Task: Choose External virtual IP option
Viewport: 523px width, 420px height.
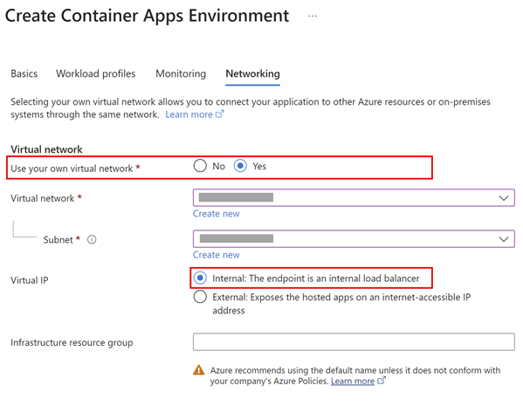Action: pyautogui.click(x=200, y=297)
